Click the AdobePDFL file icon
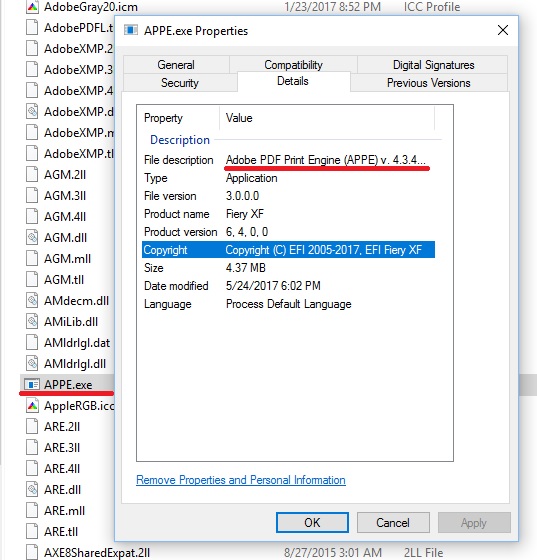537x560 pixels. tap(32, 28)
